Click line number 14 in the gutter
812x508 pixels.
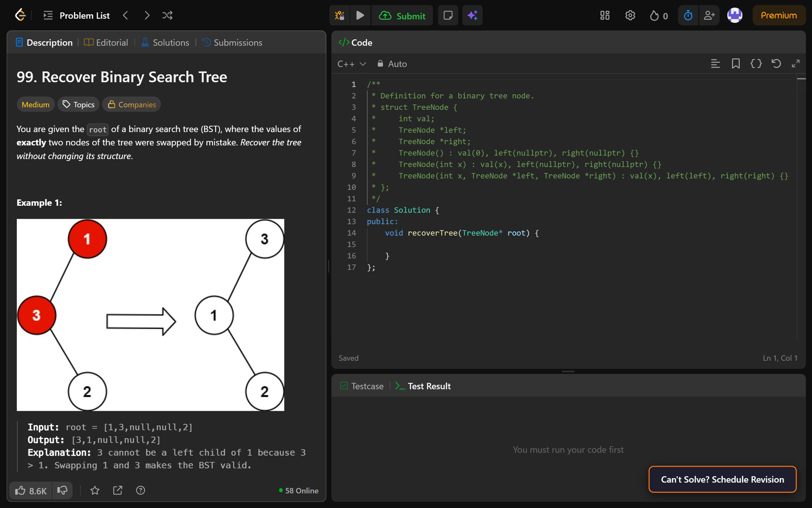[351, 233]
